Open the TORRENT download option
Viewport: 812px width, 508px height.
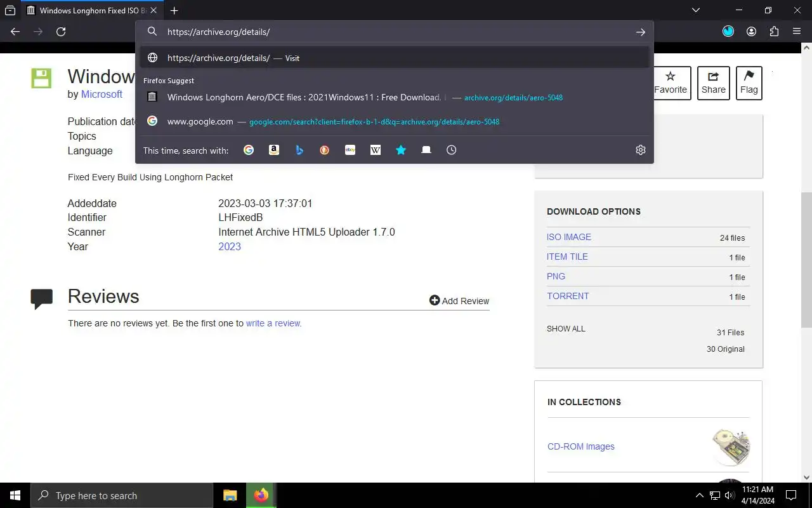coord(568,296)
